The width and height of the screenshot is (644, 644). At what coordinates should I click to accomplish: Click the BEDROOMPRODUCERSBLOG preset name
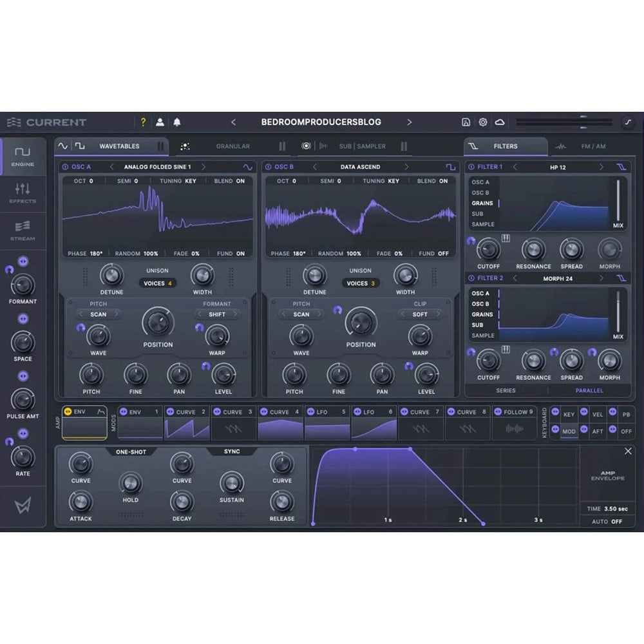click(x=320, y=122)
